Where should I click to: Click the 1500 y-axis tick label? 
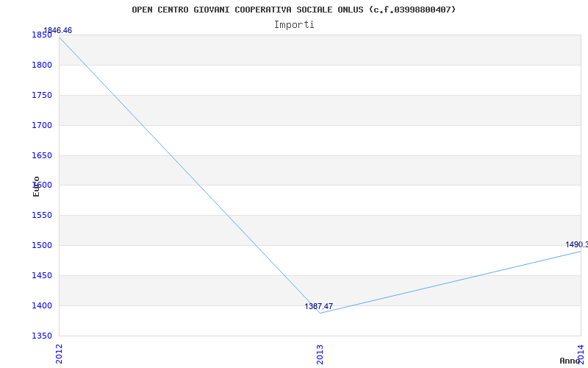[x=42, y=246]
